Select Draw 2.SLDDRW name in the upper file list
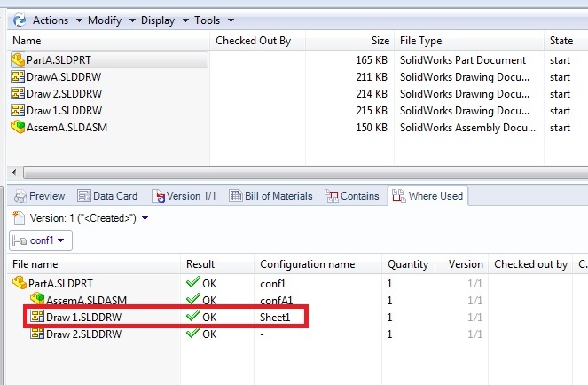588x385 pixels. click(x=64, y=94)
